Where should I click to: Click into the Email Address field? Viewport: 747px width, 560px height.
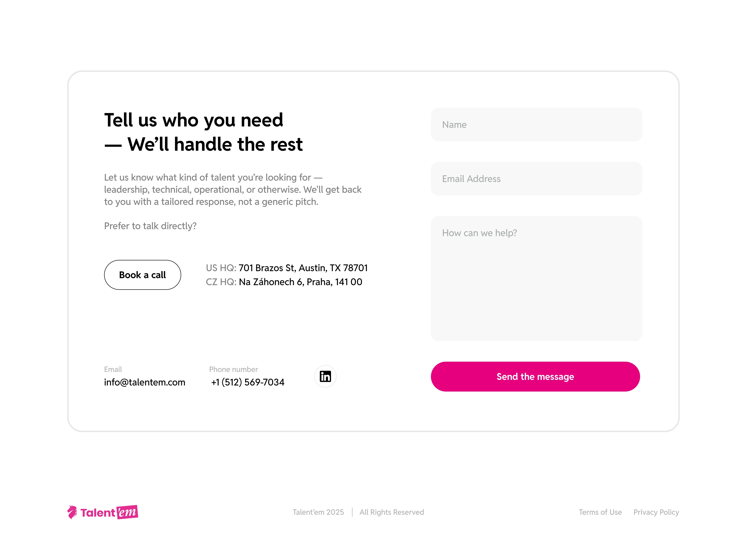click(x=536, y=179)
